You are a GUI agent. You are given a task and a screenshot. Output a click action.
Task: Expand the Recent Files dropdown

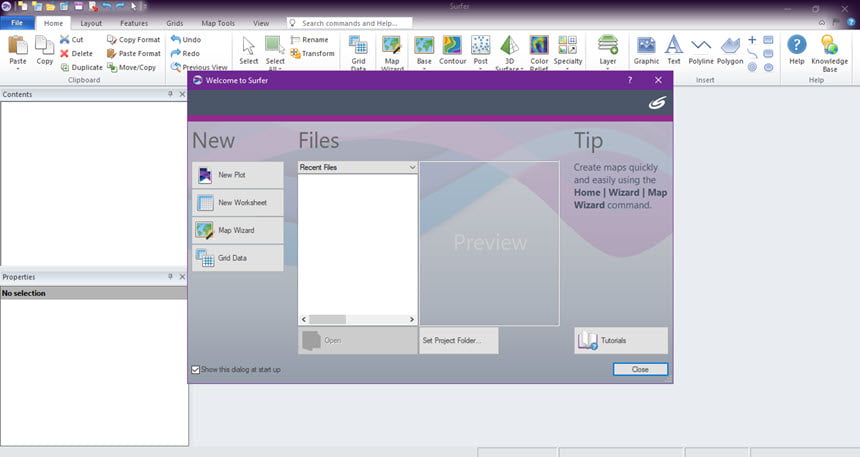click(412, 167)
